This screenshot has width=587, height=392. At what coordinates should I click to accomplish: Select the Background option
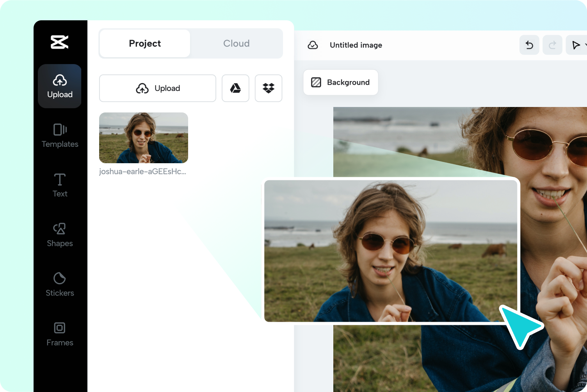coord(340,82)
